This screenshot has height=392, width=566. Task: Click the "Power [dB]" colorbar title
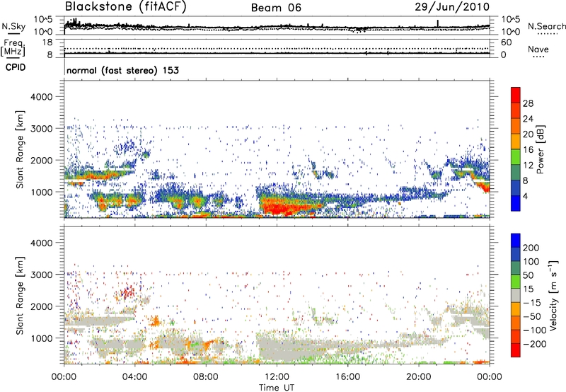click(541, 149)
